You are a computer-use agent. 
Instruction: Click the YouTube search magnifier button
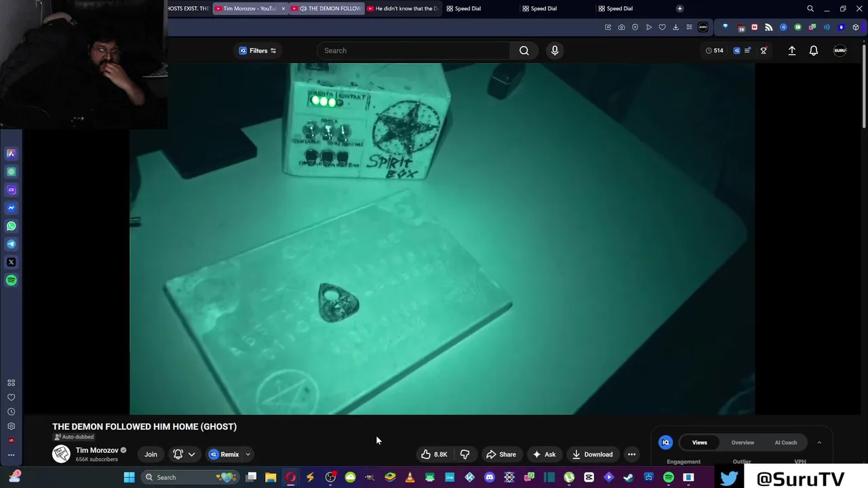[x=524, y=50]
